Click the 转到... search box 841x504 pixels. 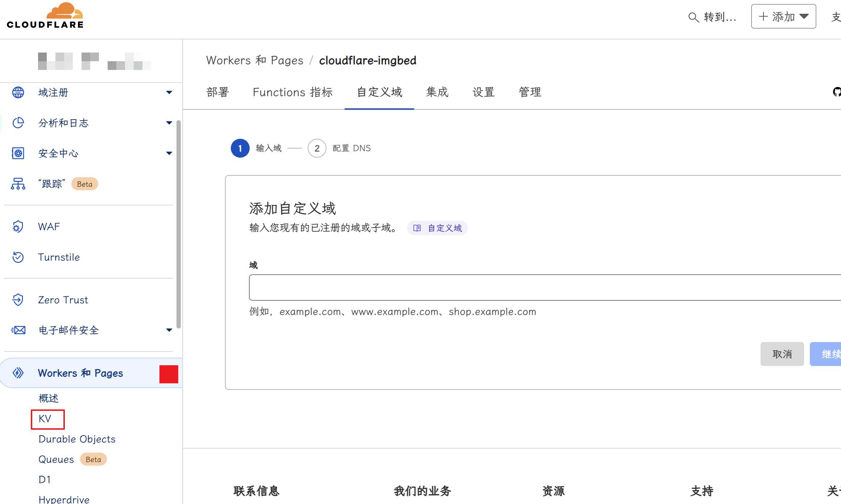click(x=712, y=17)
